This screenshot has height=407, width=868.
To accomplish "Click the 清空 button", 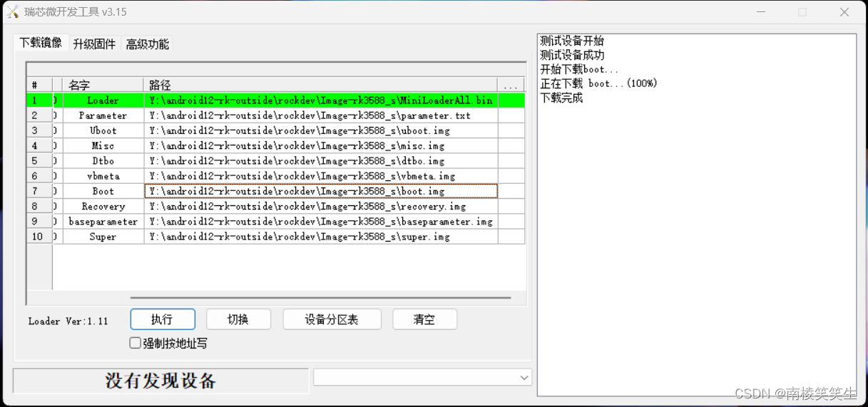I will tap(424, 319).
